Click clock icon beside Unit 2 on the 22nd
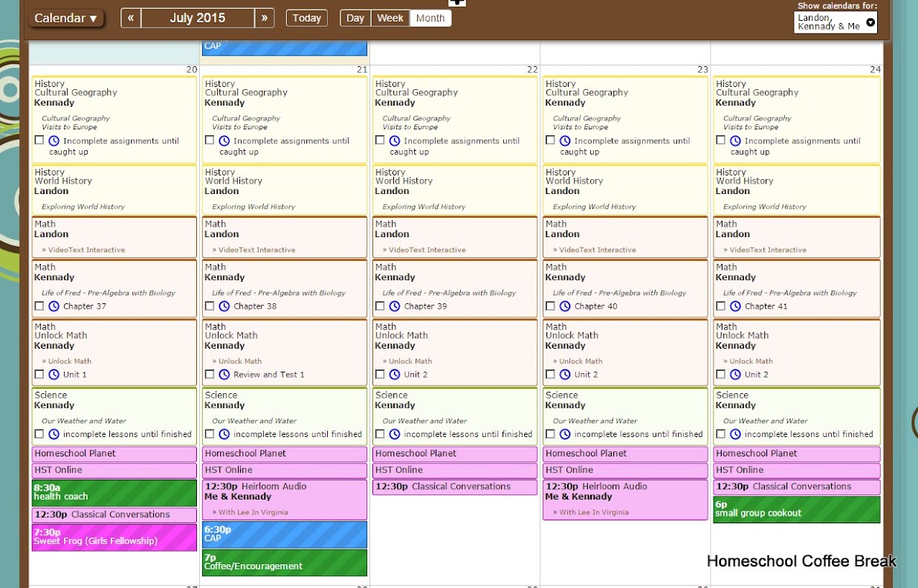 [395, 375]
